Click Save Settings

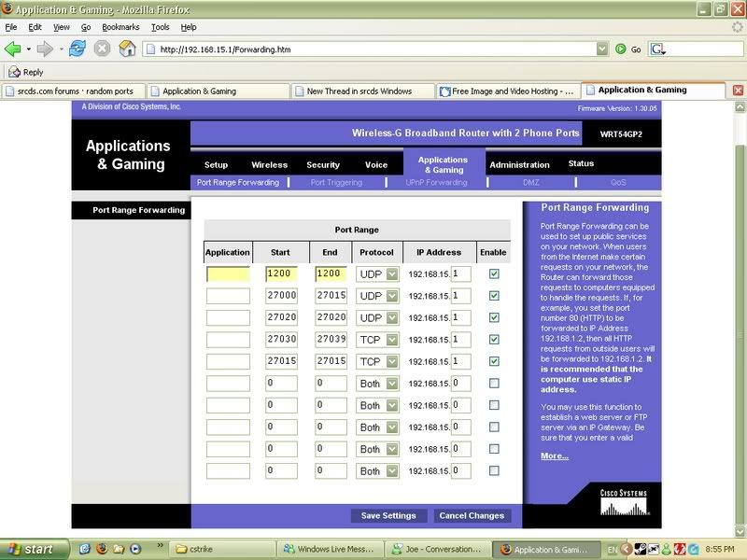tap(388, 516)
